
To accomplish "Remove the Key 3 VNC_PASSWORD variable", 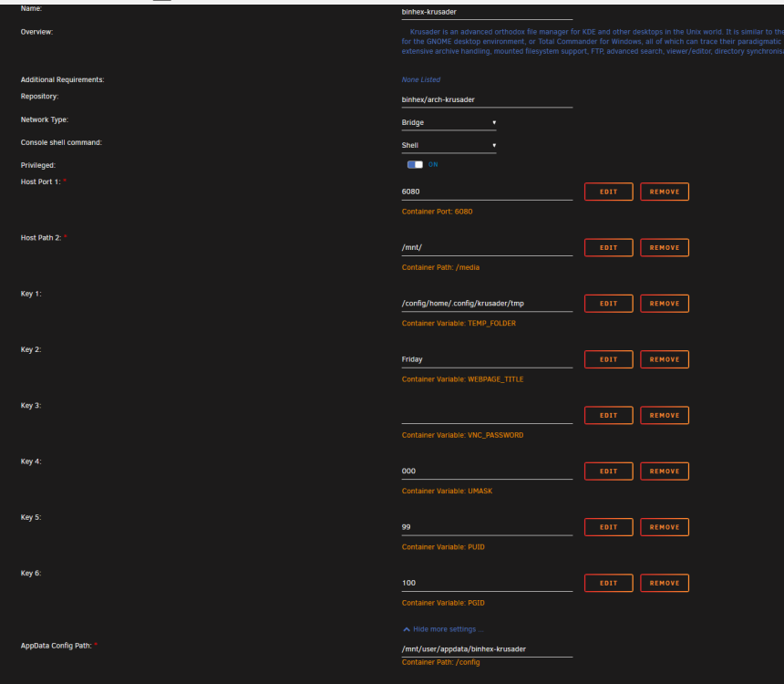I will coord(665,415).
